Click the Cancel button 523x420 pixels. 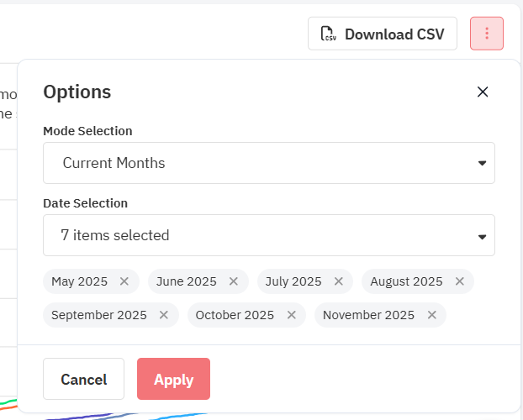coord(83,379)
